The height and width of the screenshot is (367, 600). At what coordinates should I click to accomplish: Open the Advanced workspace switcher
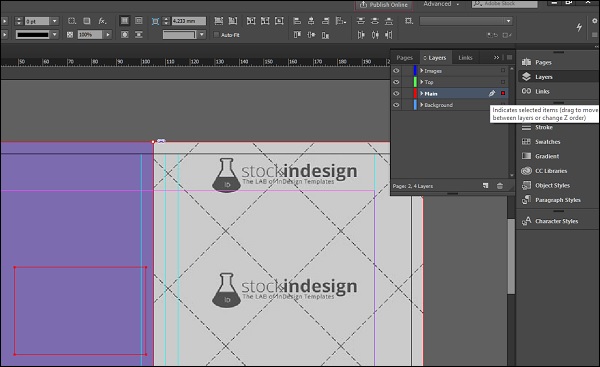441,4
